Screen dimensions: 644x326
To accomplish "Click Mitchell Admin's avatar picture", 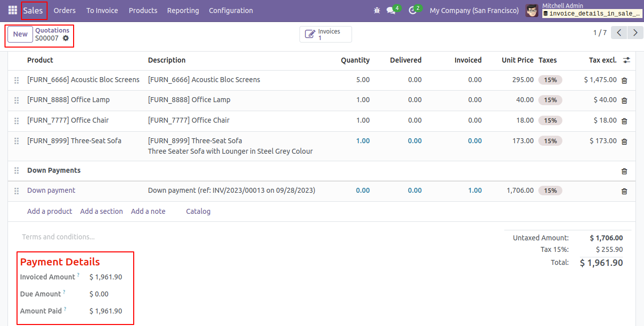I will point(532,11).
